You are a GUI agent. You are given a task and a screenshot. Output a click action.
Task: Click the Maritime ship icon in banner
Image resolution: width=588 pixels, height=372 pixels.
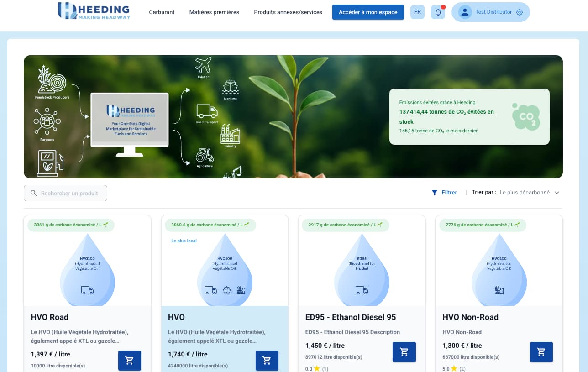point(231,87)
